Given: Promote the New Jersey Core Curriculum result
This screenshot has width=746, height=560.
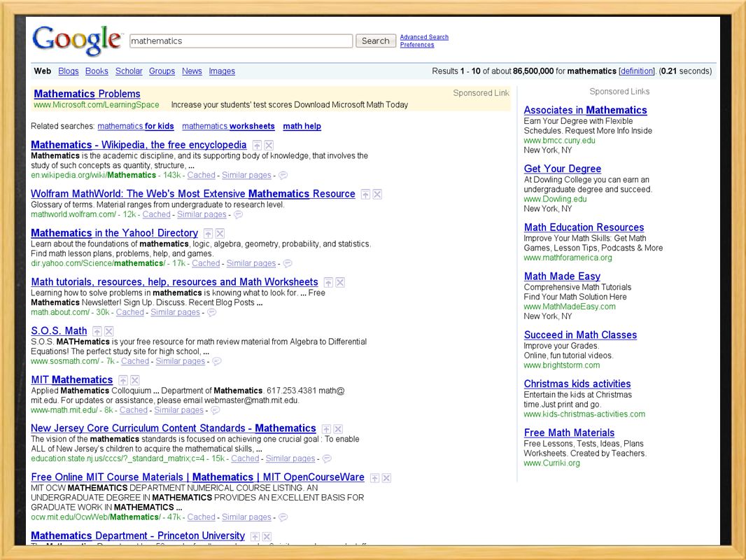Looking at the screenshot, I should pyautogui.click(x=326, y=429).
